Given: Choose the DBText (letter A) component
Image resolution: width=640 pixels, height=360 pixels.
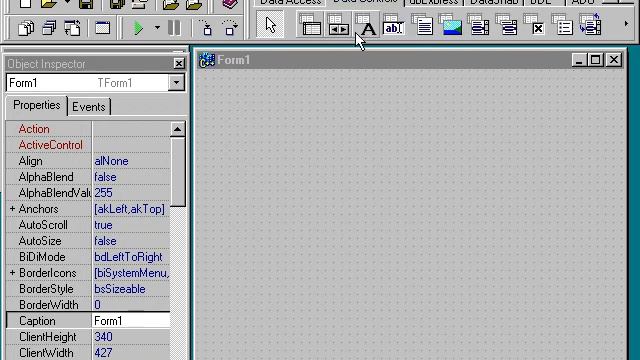Looking at the screenshot, I should tap(366, 24).
